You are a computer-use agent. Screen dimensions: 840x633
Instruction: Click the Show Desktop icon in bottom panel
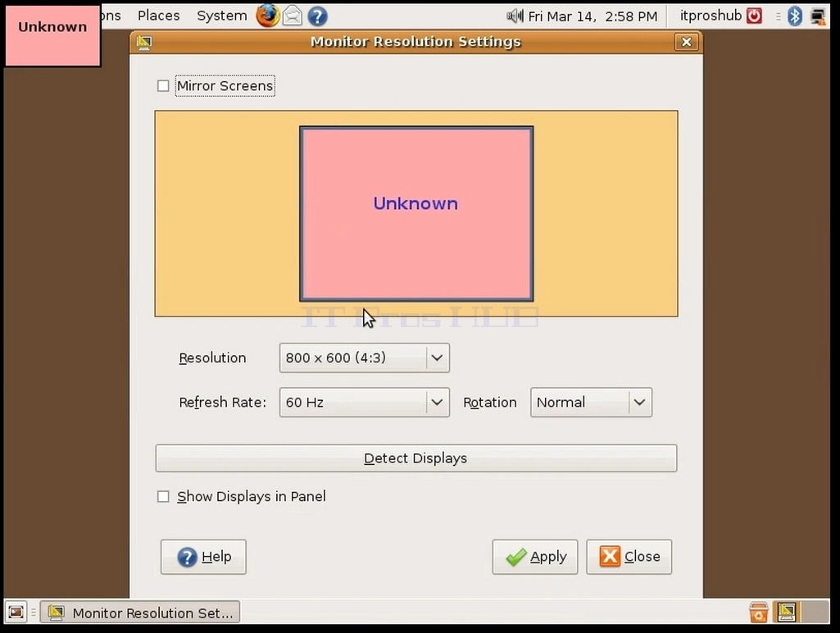coord(16,612)
